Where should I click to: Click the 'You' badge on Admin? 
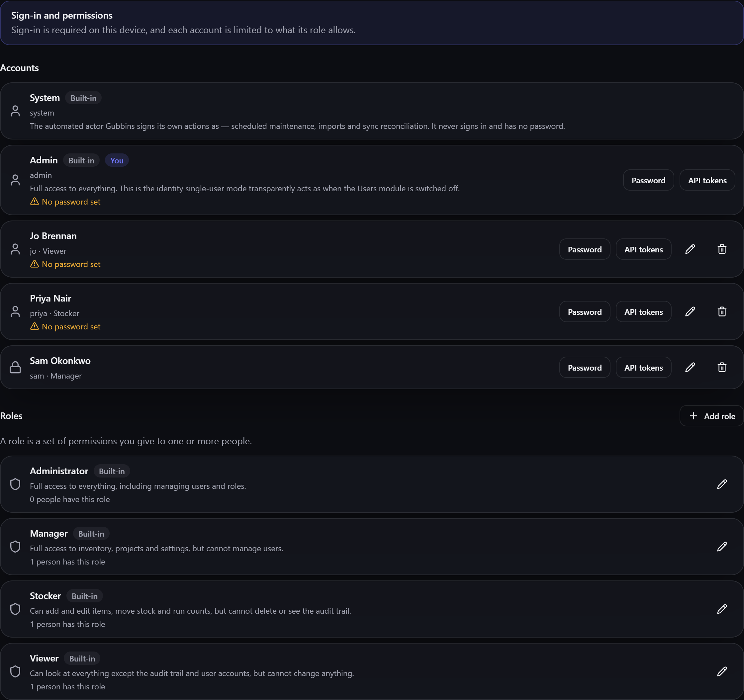pyautogui.click(x=117, y=160)
